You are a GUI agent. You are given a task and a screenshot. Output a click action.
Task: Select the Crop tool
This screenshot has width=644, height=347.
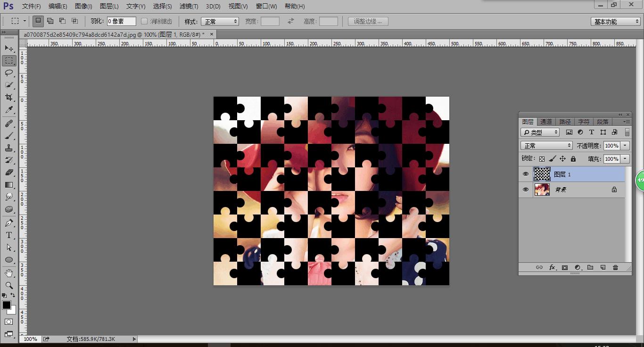9,97
